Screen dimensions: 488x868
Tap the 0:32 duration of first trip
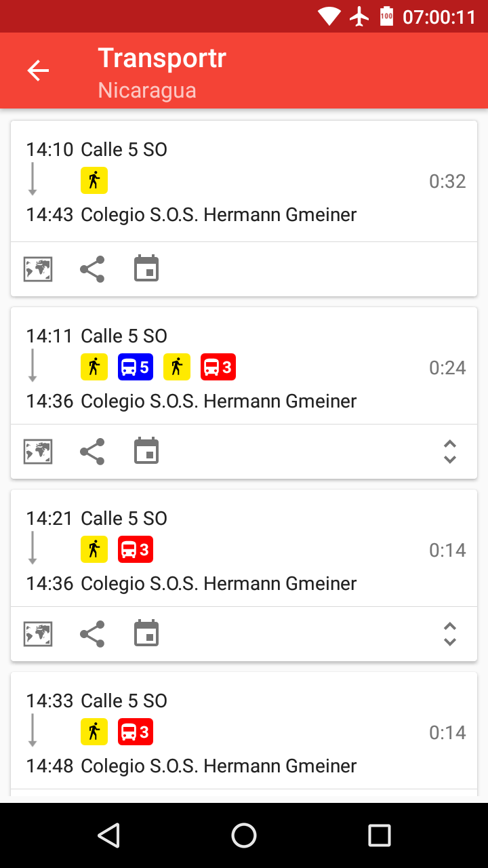pos(447,182)
